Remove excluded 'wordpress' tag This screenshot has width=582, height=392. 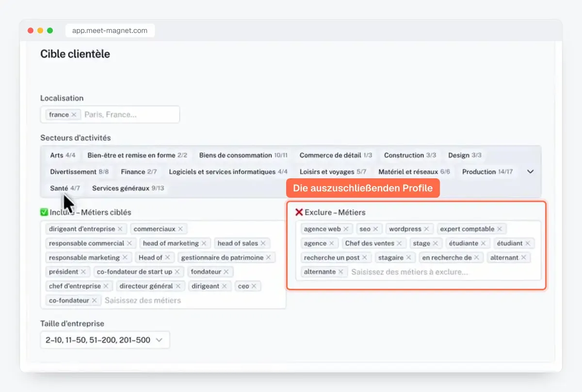[426, 229]
